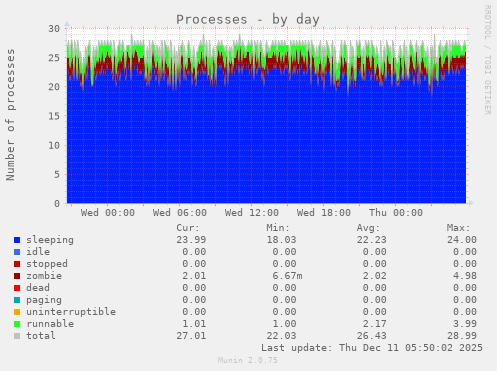Click the y-axis label 10
The width and height of the screenshot is (497, 371).
point(54,145)
